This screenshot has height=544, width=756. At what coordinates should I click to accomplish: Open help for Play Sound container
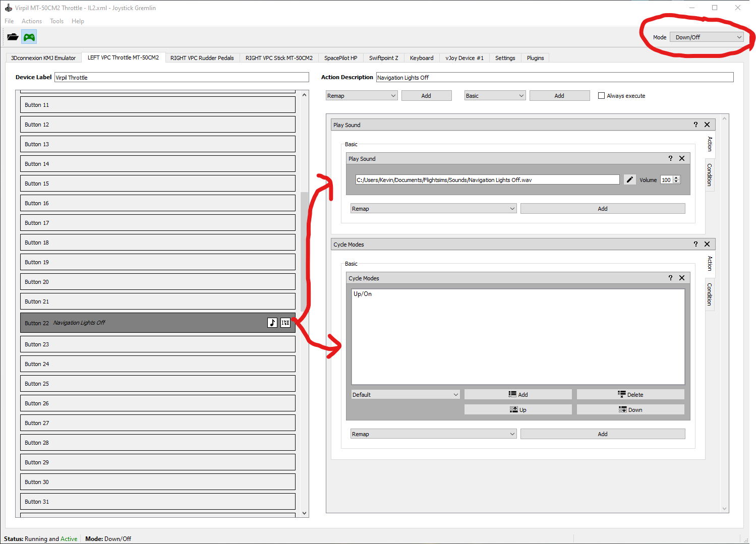[x=695, y=125]
